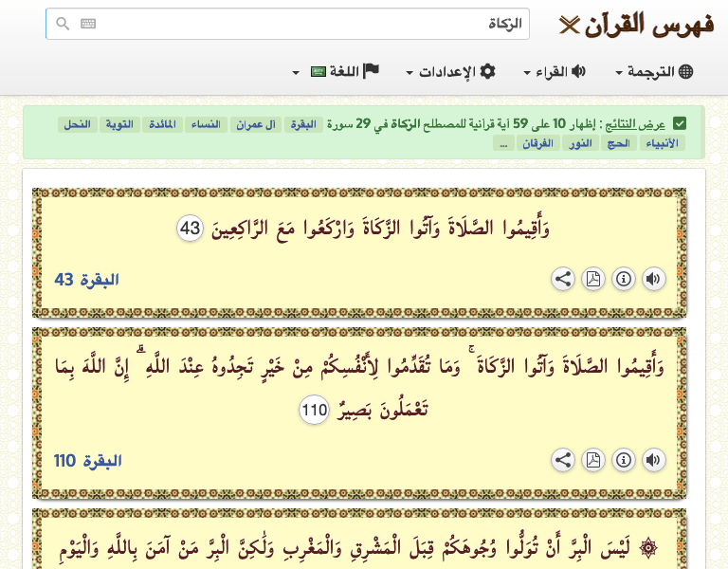
Task: Open the virtual keyboard icon in search box
Action: (x=88, y=24)
